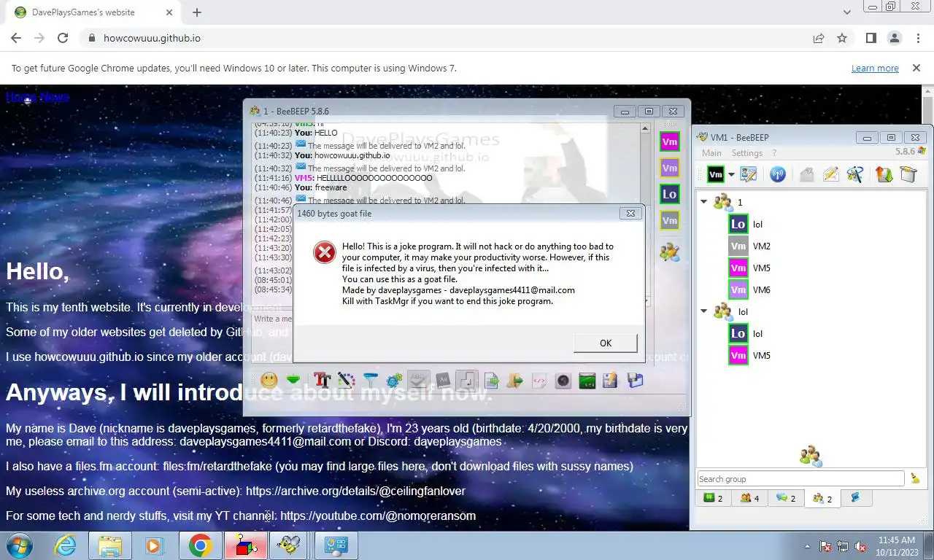The height and width of the screenshot is (560, 934).
Task: Click the save chat floppy icon in chat toolbar
Action: pyautogui.click(x=635, y=380)
